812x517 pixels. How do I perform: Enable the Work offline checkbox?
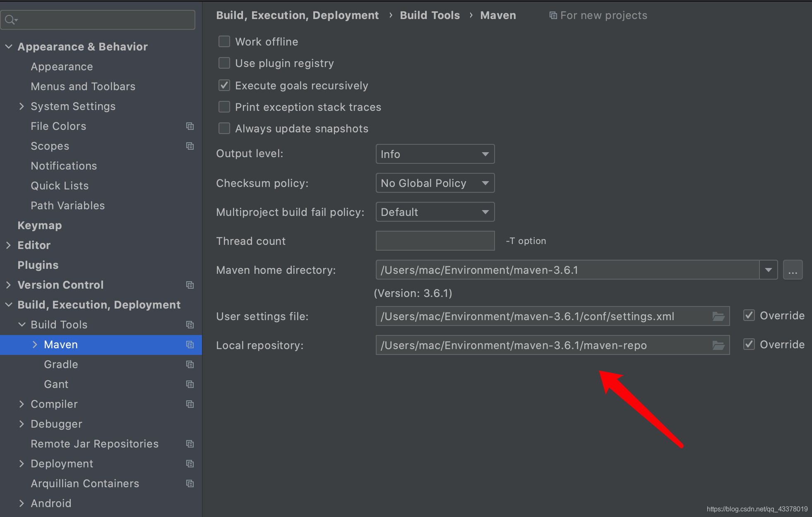pos(224,41)
